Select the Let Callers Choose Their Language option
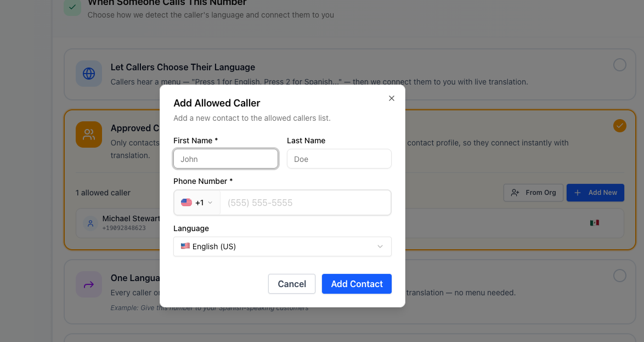 tap(619, 64)
